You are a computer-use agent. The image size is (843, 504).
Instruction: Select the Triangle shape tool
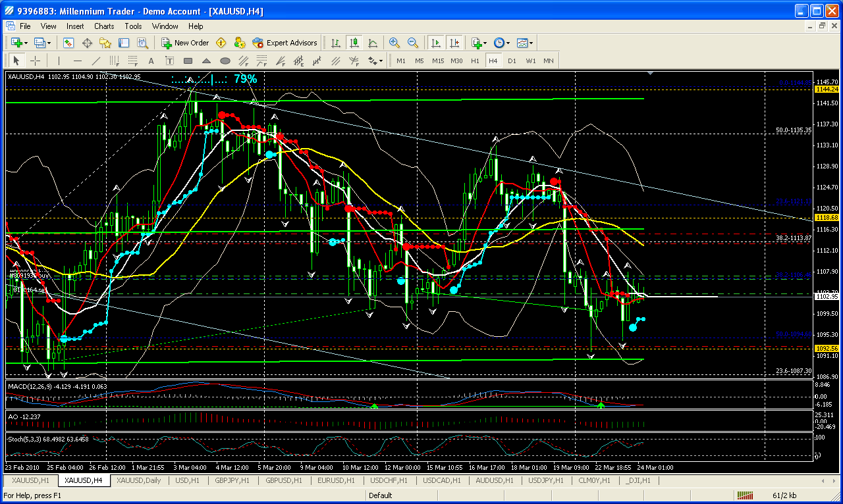coord(206,61)
